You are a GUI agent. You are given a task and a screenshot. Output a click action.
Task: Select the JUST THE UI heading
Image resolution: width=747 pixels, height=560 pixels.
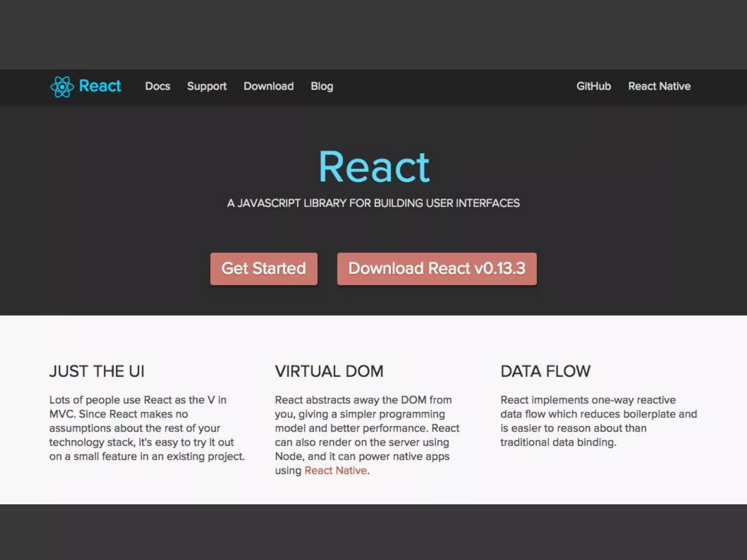97,371
